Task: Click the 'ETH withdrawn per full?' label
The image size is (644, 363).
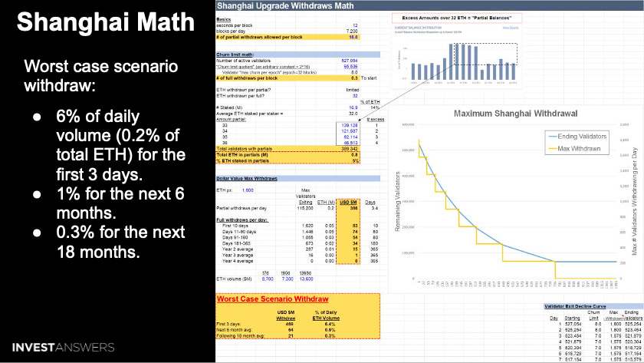Action: (240, 96)
